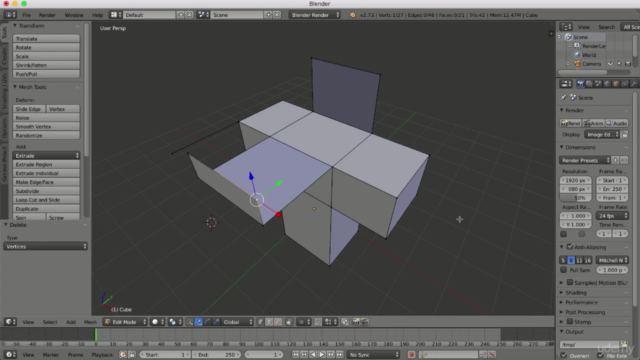This screenshot has width=640, height=360.
Task: Open the Render Layers tab icon
Action: (589, 84)
